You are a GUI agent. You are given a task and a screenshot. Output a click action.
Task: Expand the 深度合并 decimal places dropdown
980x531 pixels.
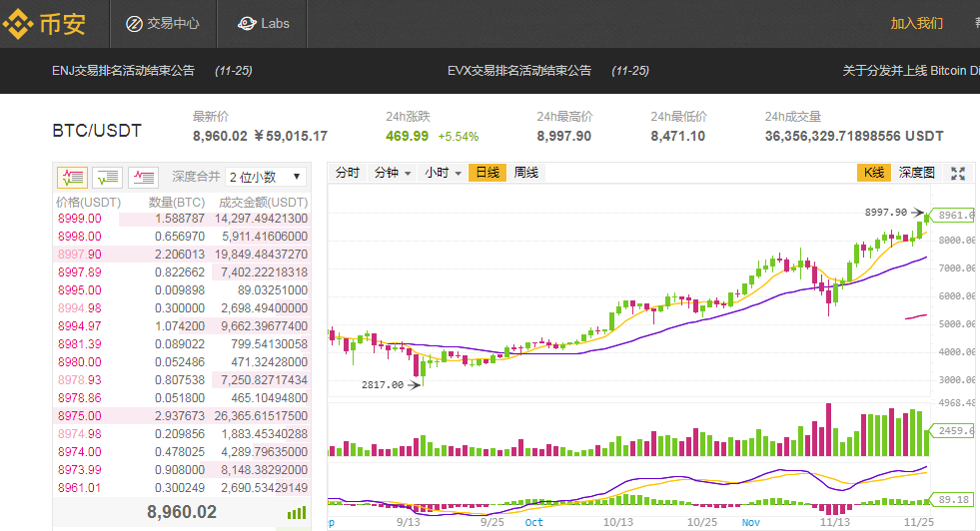(266, 177)
